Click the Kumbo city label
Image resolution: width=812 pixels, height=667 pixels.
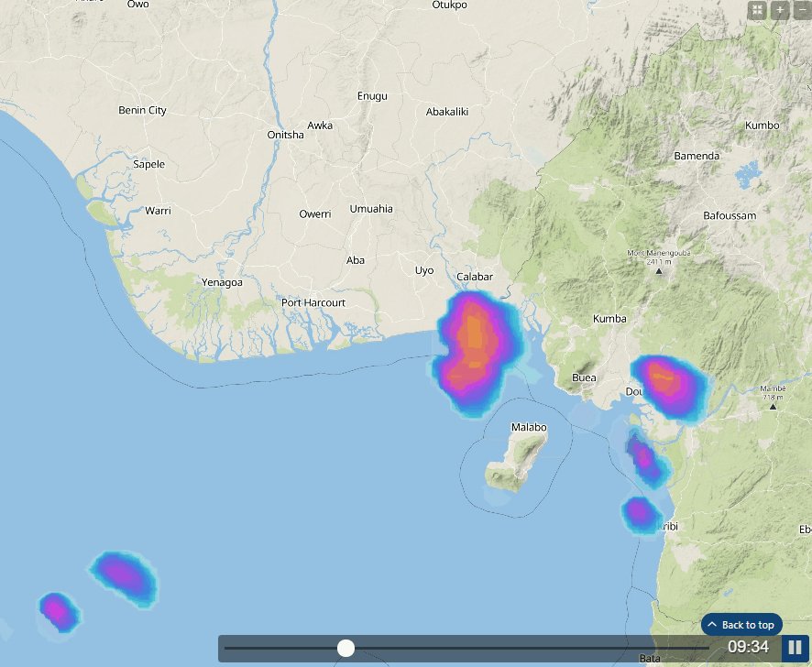(762, 126)
